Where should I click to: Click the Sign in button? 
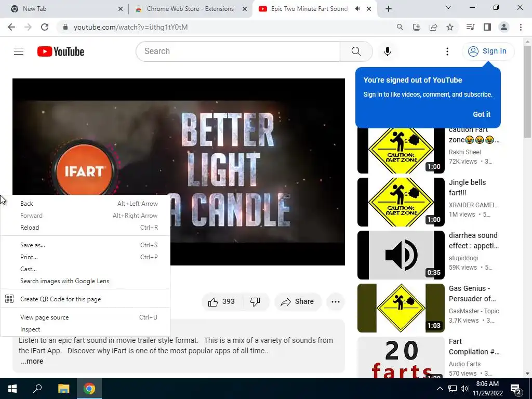(x=487, y=51)
